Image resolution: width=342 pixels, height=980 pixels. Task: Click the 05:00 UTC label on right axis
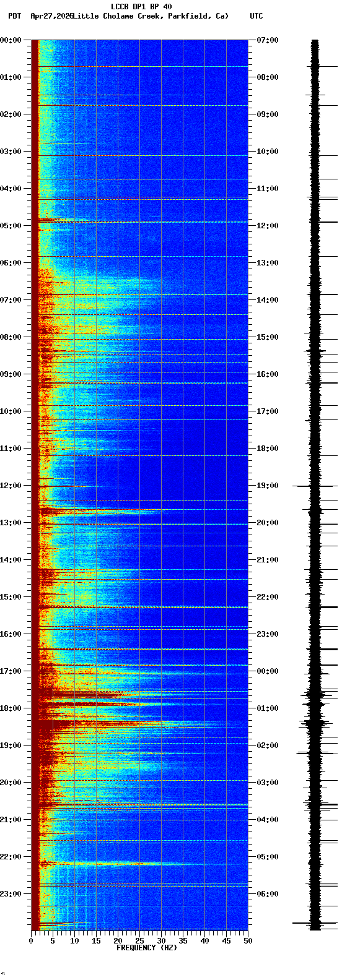(x=268, y=857)
